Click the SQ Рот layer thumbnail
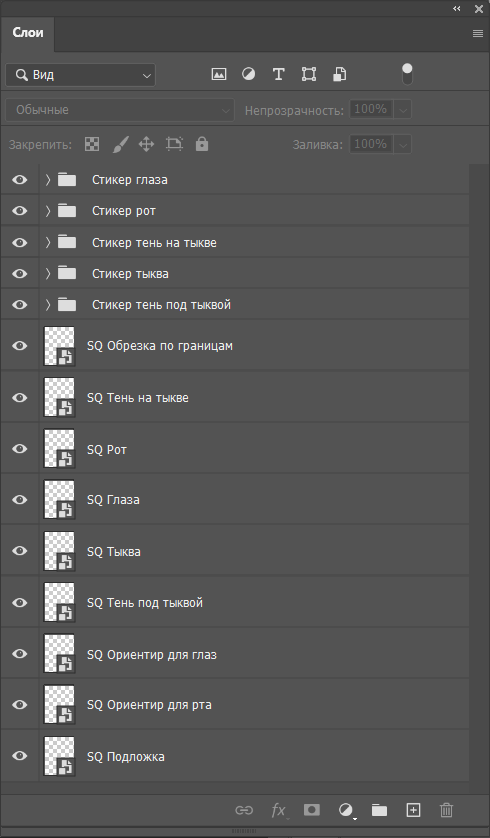The image size is (490, 838). [59, 448]
